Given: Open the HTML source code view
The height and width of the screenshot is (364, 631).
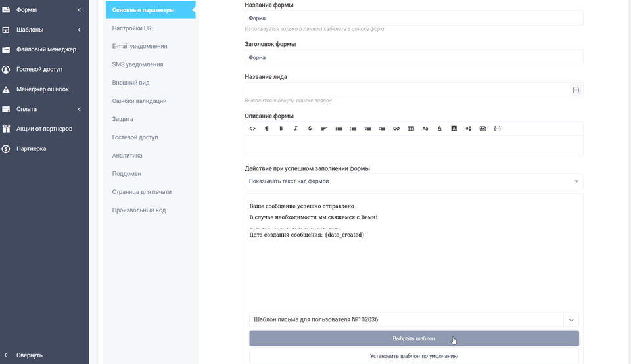Looking at the screenshot, I should tap(252, 129).
